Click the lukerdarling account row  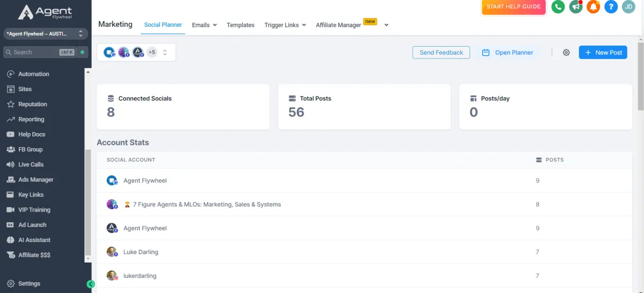pos(364,275)
